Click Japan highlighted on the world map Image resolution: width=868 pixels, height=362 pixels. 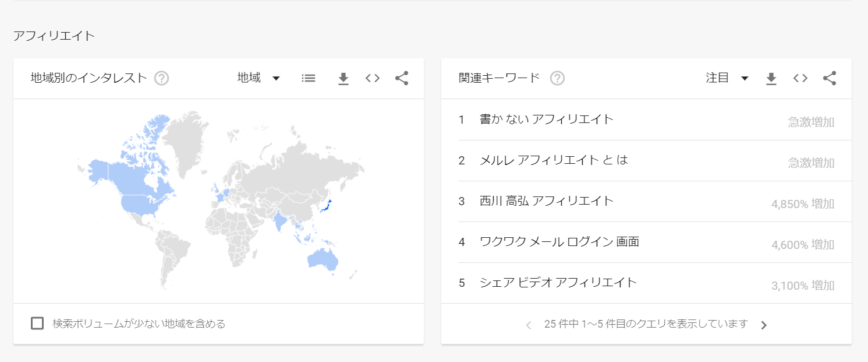(328, 207)
